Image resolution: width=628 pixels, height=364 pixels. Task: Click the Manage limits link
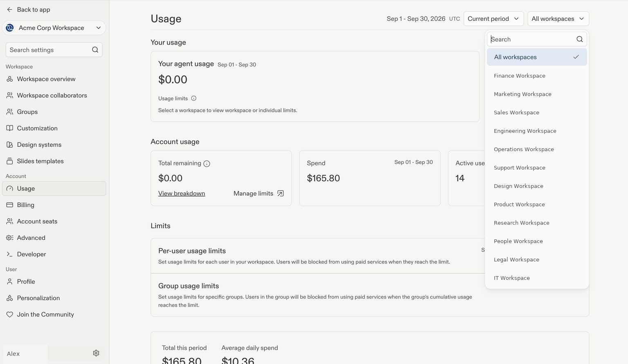(x=258, y=193)
